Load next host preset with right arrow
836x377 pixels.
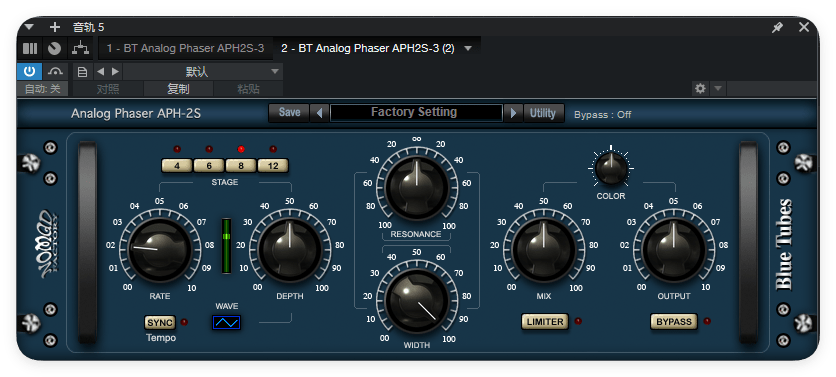click(115, 71)
